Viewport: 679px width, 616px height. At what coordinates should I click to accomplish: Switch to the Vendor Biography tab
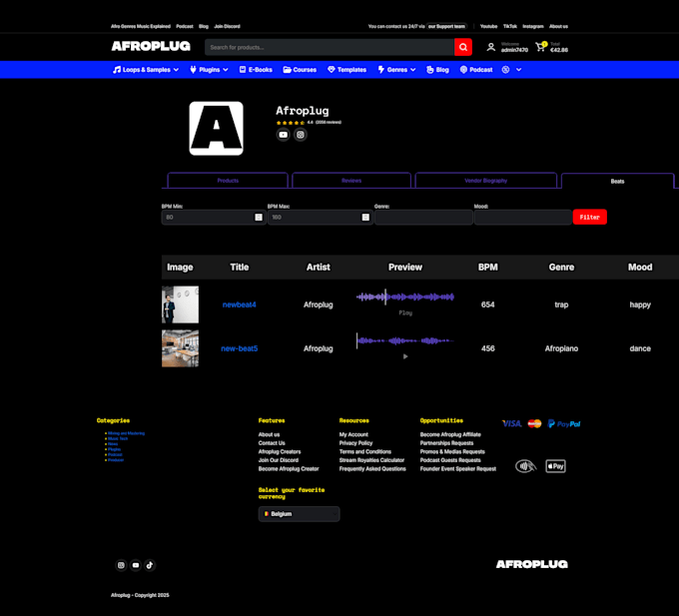click(486, 180)
